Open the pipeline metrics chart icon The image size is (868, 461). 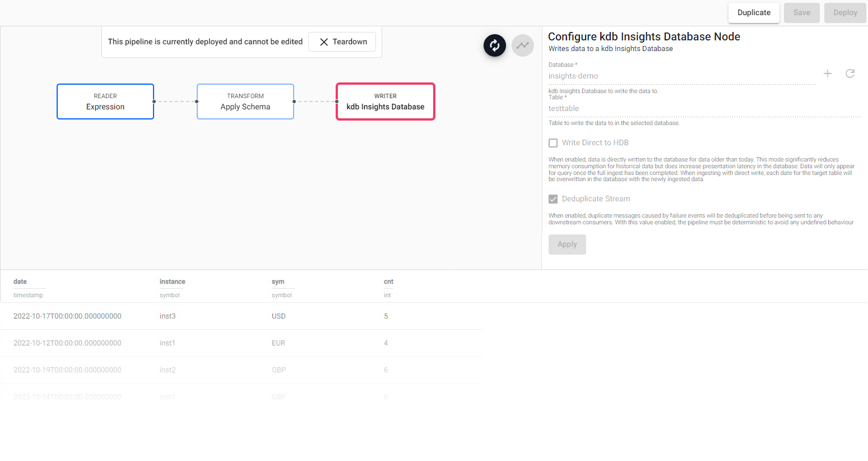(522, 45)
